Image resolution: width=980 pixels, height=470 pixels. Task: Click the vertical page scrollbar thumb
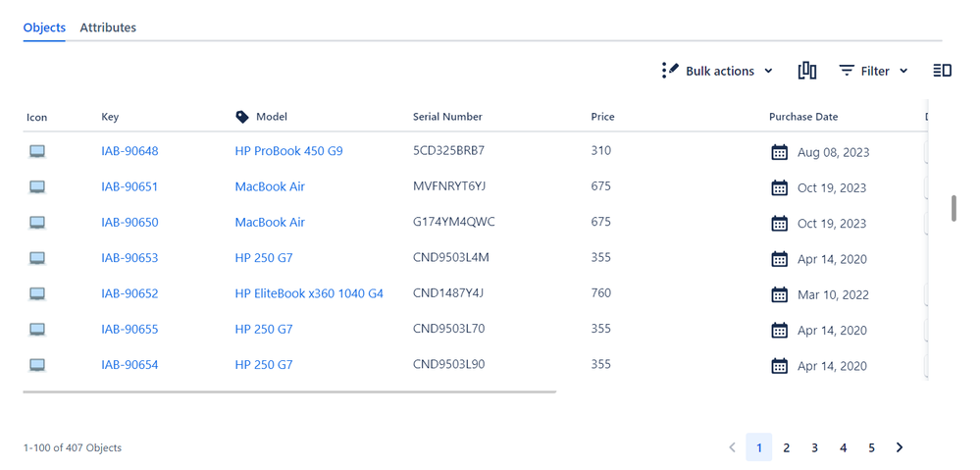[x=954, y=208]
